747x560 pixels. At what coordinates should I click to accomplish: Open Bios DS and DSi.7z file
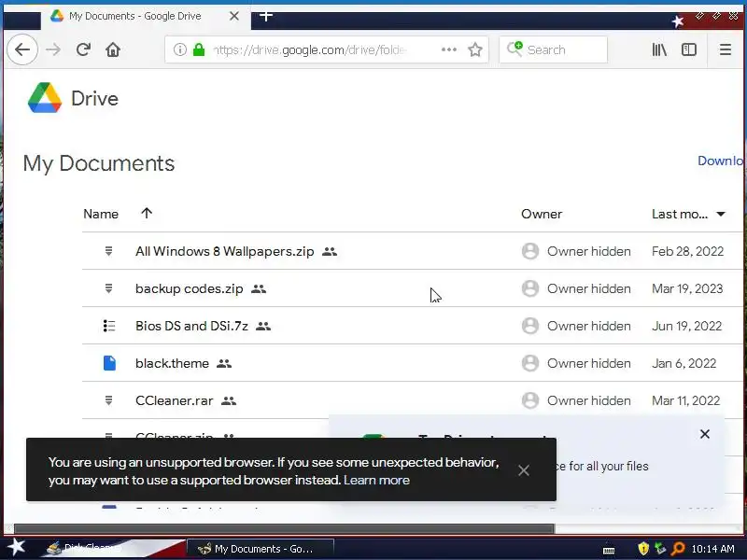(x=191, y=326)
